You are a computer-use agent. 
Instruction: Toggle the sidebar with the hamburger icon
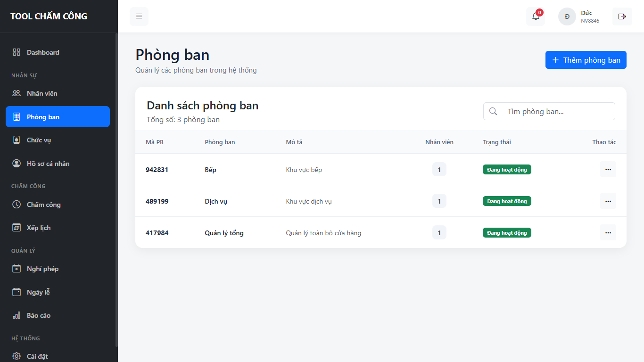pyautogui.click(x=139, y=16)
